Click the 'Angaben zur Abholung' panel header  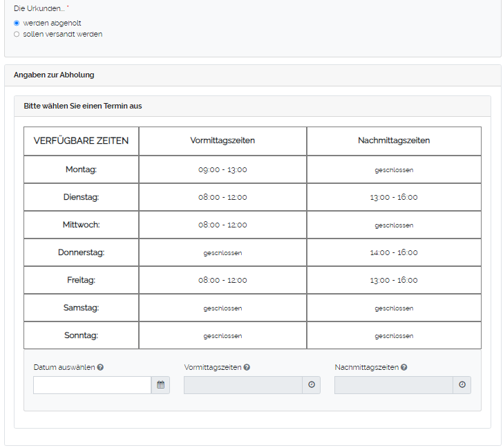point(54,75)
